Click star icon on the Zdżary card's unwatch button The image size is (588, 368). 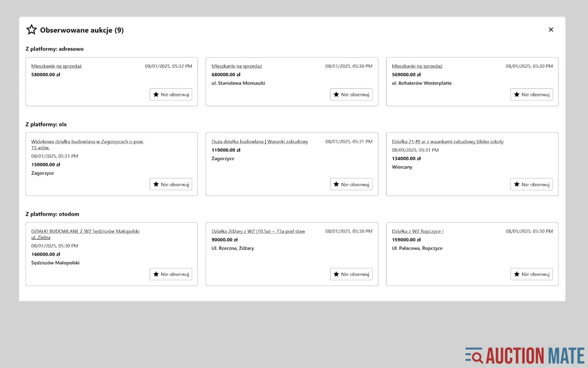point(336,274)
